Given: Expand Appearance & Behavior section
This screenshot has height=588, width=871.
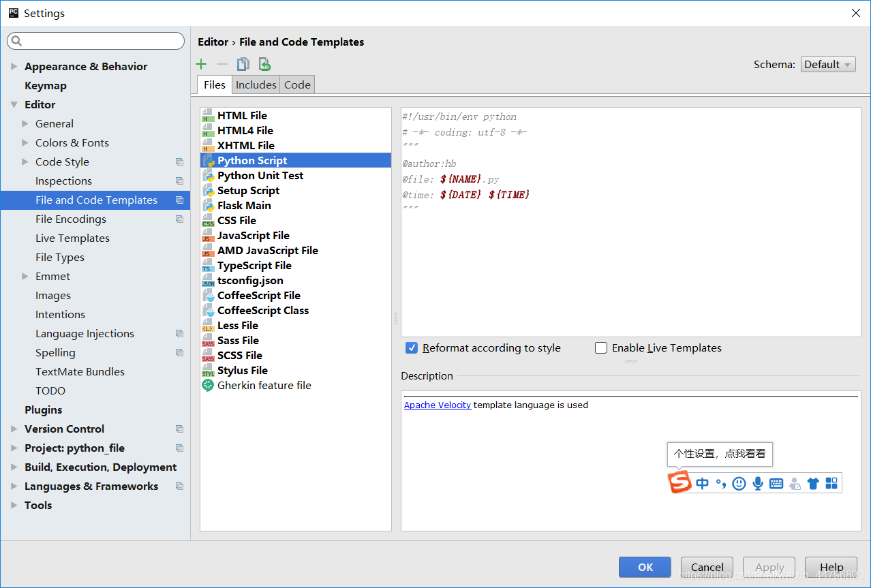Looking at the screenshot, I should (14, 67).
